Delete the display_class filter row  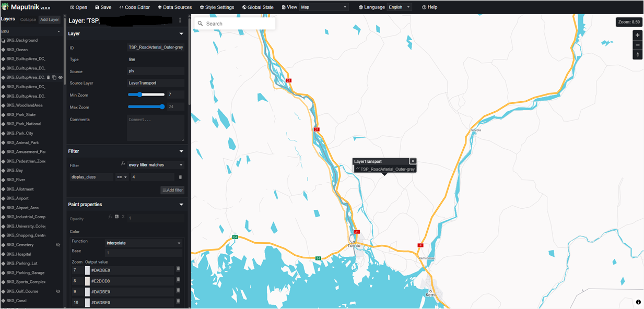(180, 177)
